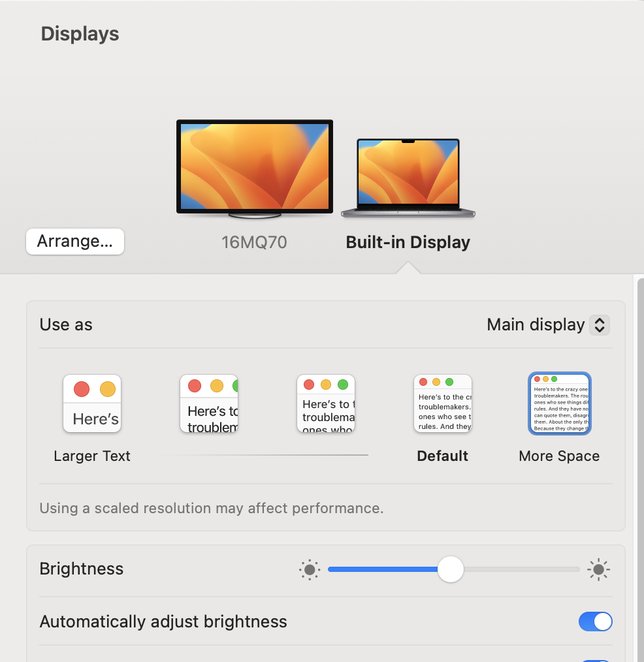This screenshot has height=662, width=644.
Task: Select the second scaling option preview
Action: (209, 403)
